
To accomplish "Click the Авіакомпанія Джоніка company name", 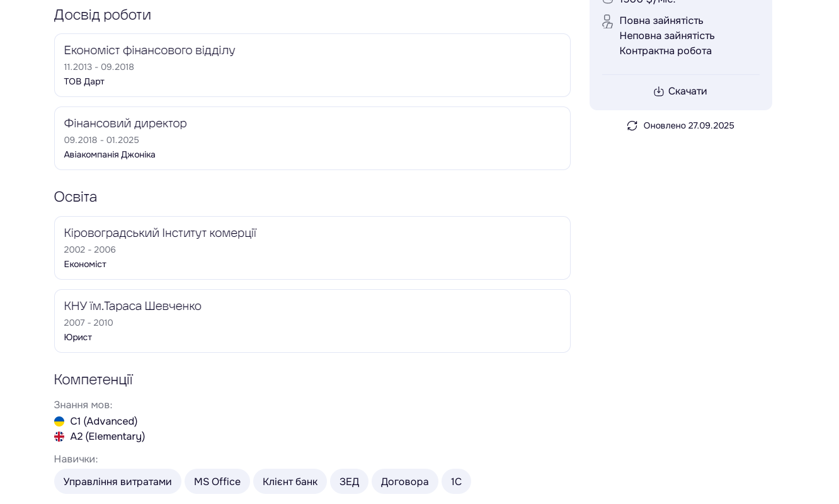I will point(110,154).
